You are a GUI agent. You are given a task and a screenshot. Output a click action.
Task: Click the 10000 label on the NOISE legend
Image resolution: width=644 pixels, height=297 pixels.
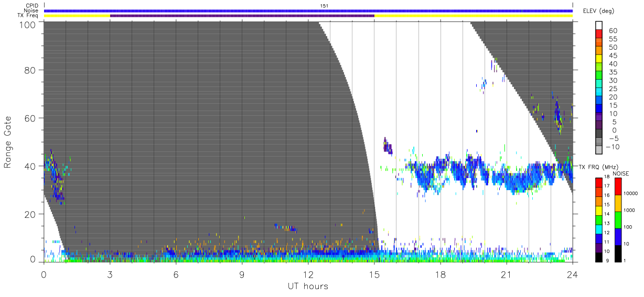(x=631, y=193)
